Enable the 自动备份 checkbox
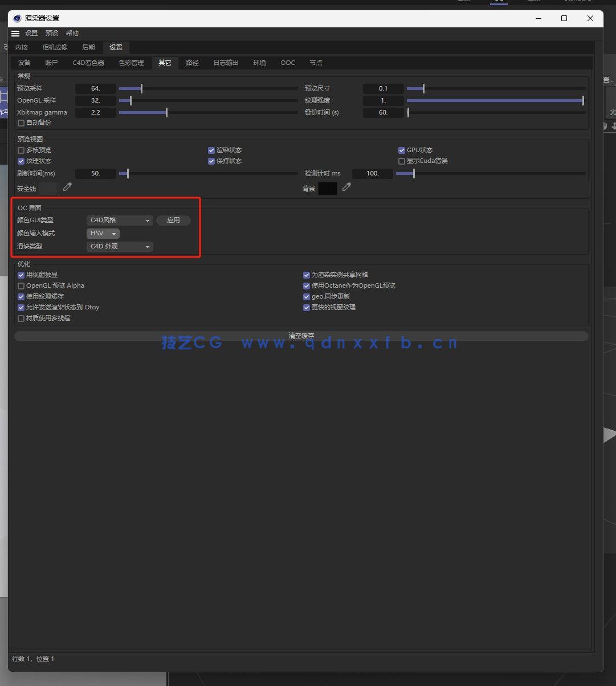616x686 pixels. [x=21, y=122]
